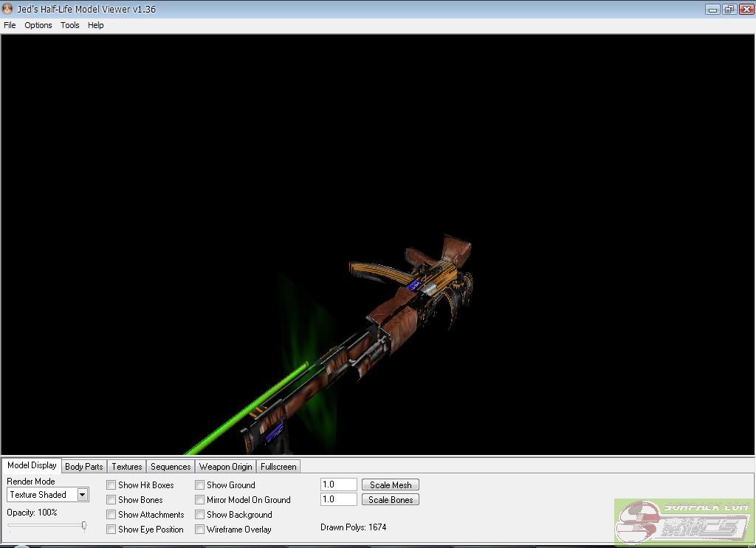Screen dimensions: 756x548
Task: Check Mirror Model On Ground
Action: (200, 500)
